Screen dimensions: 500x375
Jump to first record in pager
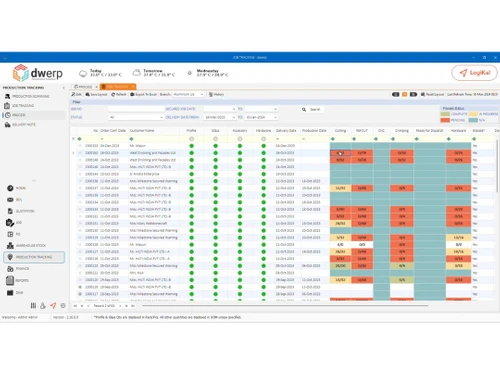[75, 306]
